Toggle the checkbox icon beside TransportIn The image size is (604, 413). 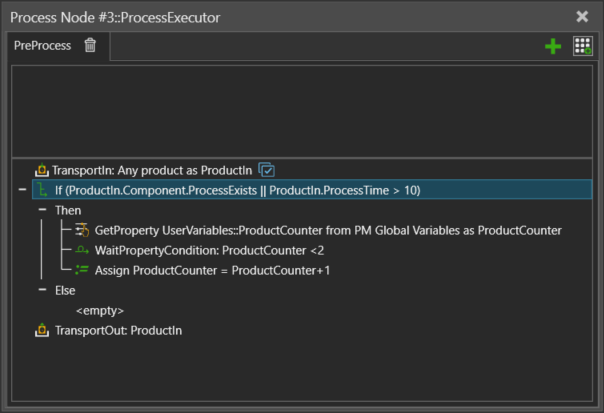pos(266,170)
